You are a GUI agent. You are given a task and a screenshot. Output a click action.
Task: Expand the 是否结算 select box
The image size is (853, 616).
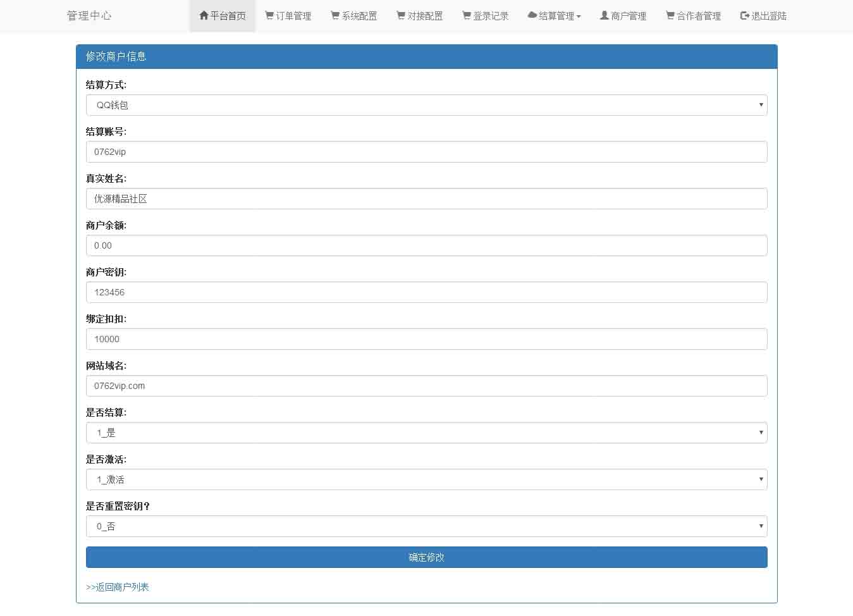(426, 433)
